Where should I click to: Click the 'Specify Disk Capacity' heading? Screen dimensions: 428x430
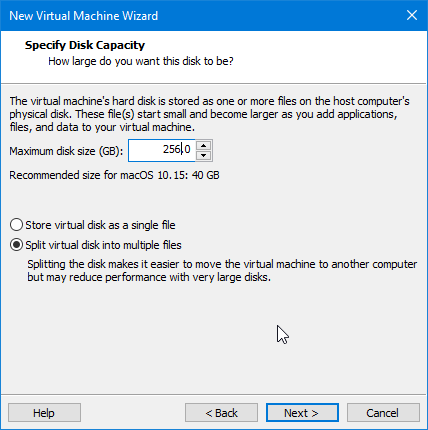pos(85,45)
